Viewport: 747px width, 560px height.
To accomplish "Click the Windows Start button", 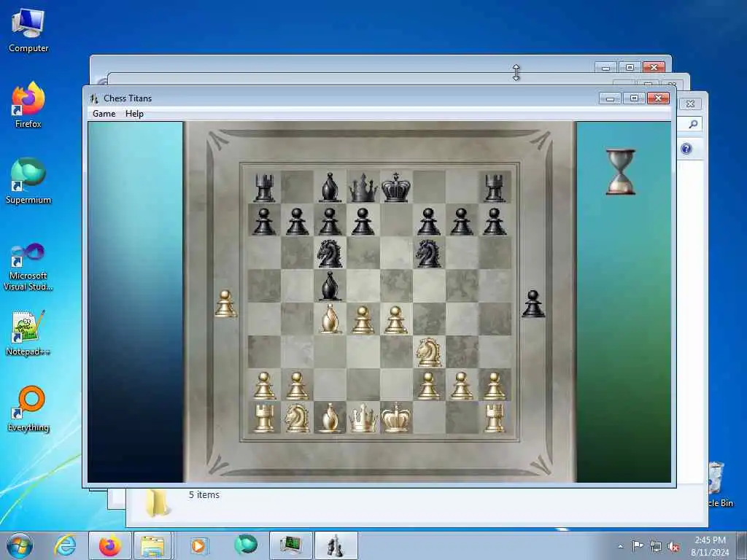I will pos(20,545).
